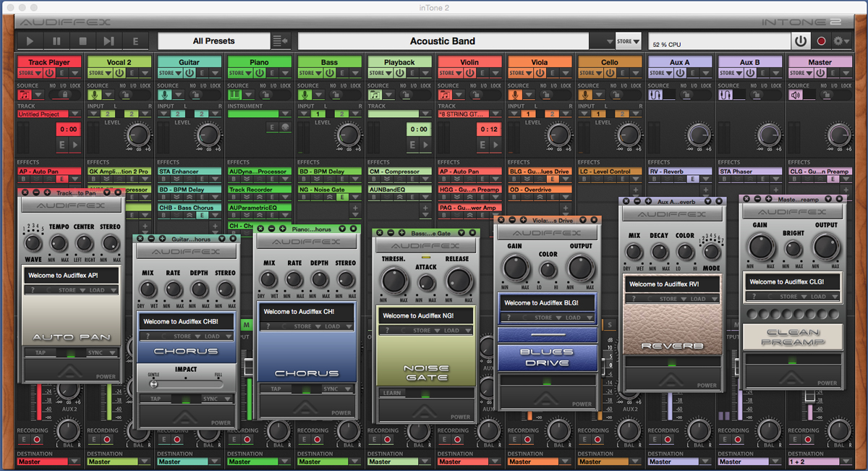Select the Master channel header
Viewport: 868px width, 471px height.
pyautogui.click(x=820, y=62)
